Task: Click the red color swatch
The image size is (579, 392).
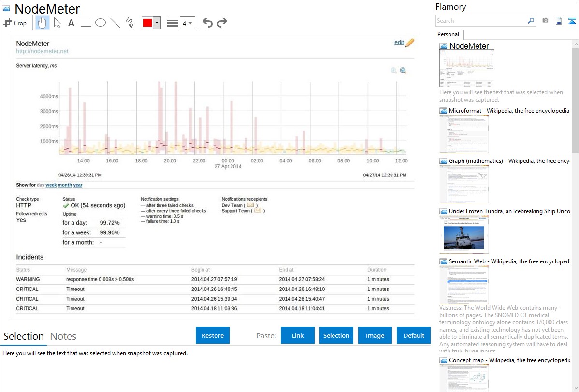Action: pos(147,23)
